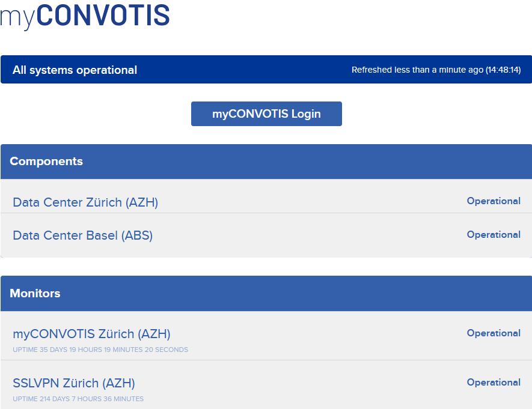
Task: Select the Components section header
Action: tap(46, 162)
